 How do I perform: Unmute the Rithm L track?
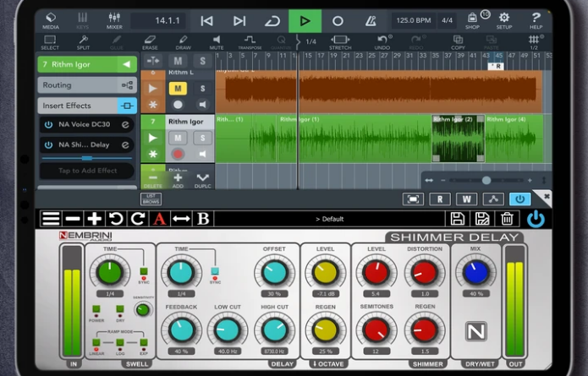pyautogui.click(x=178, y=89)
